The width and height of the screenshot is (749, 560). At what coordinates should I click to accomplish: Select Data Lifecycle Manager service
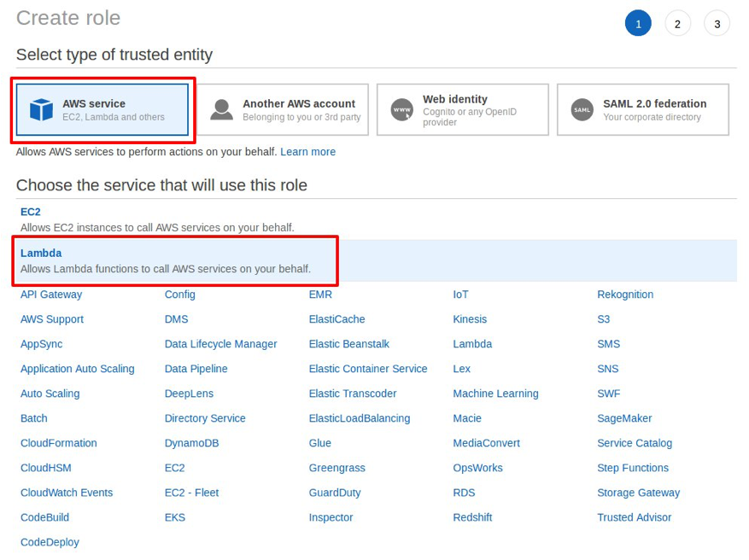pyautogui.click(x=220, y=344)
